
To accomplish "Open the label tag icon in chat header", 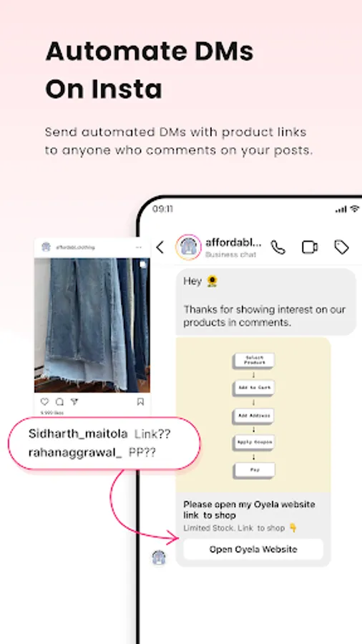I will [x=341, y=247].
